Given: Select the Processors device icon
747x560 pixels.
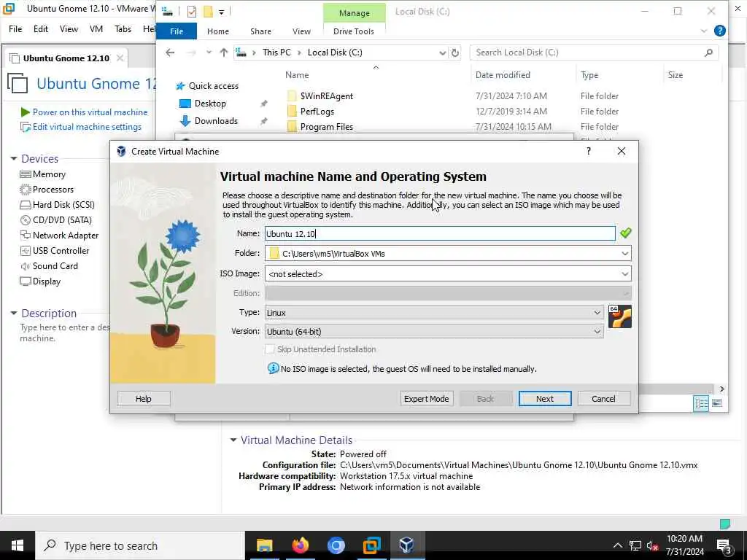Looking at the screenshot, I should coord(26,190).
